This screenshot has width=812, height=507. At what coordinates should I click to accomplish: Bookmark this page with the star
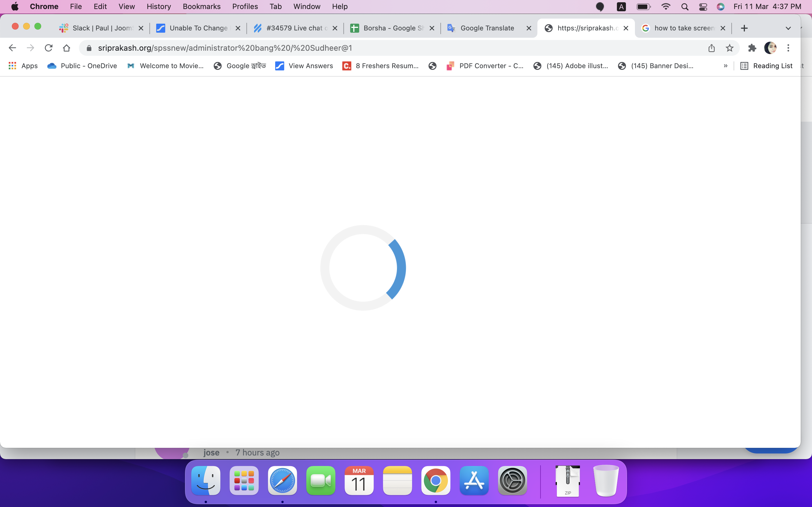pos(729,48)
